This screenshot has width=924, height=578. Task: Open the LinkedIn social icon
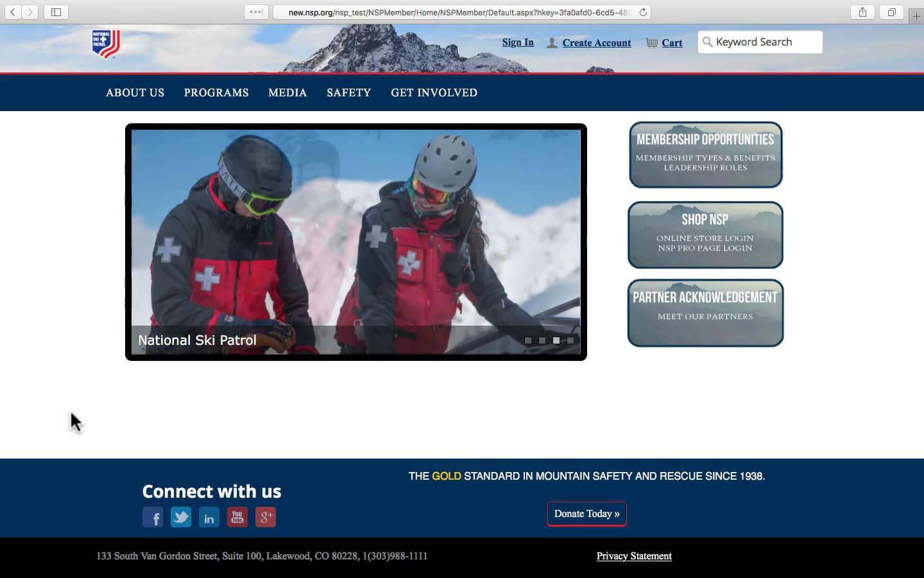click(x=209, y=517)
